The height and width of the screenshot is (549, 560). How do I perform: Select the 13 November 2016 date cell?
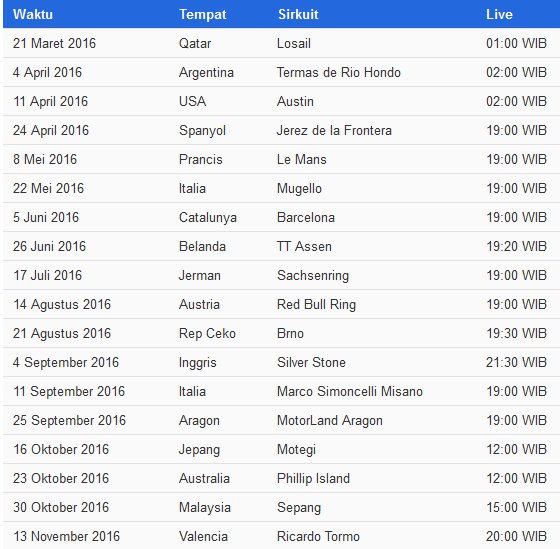(x=66, y=536)
